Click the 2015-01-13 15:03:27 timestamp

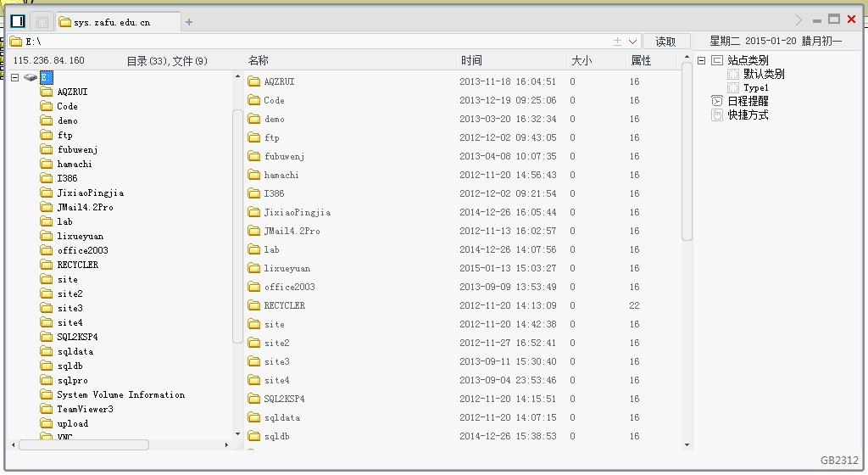coord(508,268)
